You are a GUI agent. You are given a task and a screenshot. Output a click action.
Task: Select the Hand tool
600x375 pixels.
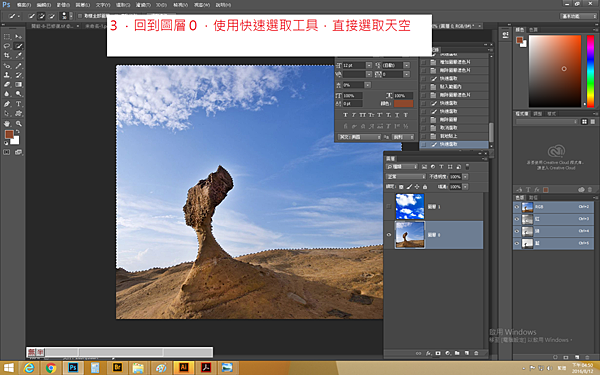coord(7,124)
